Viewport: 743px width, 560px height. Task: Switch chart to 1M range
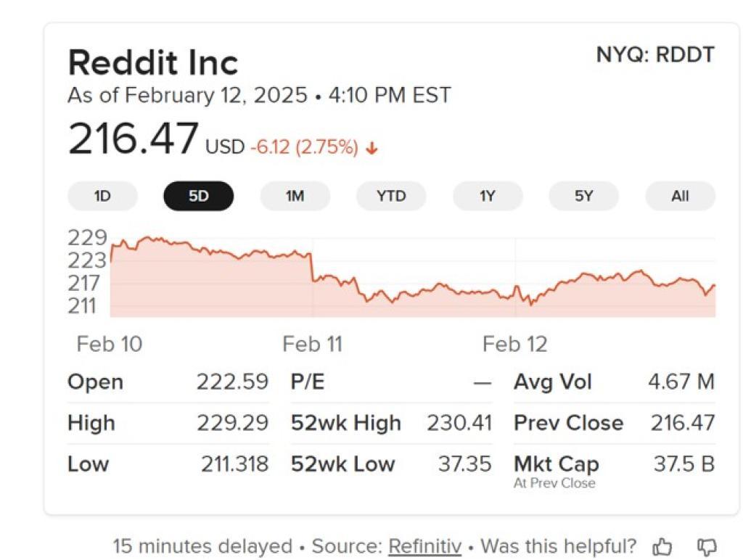coord(295,196)
